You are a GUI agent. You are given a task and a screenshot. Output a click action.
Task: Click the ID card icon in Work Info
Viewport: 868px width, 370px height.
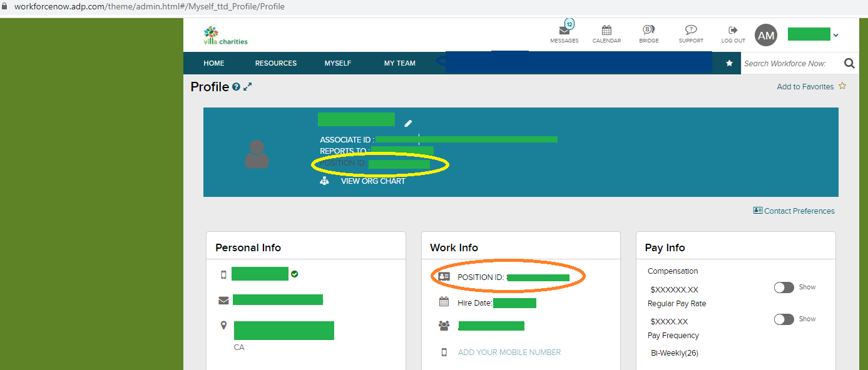click(444, 276)
